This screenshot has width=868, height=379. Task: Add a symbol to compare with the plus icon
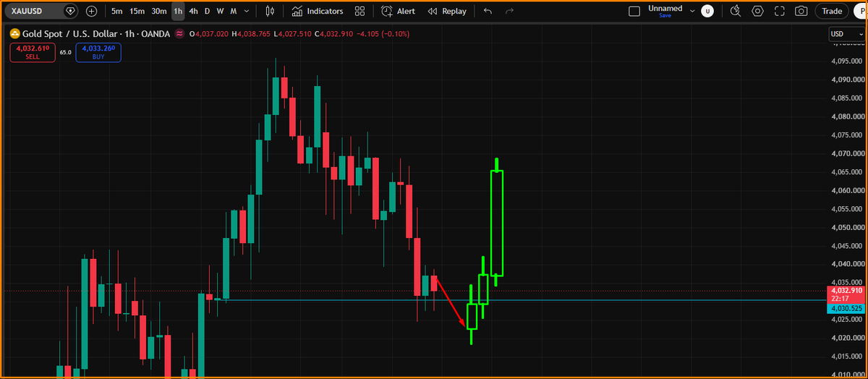click(92, 12)
